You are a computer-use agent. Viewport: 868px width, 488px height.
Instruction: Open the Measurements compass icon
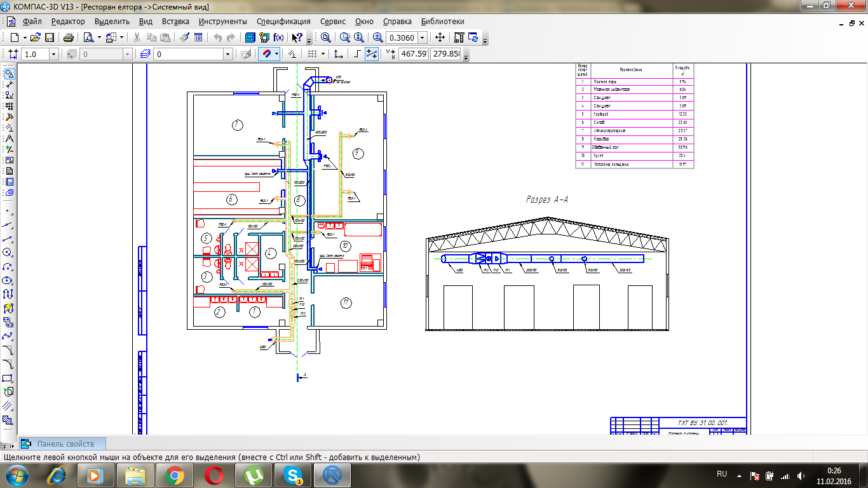click(9, 138)
